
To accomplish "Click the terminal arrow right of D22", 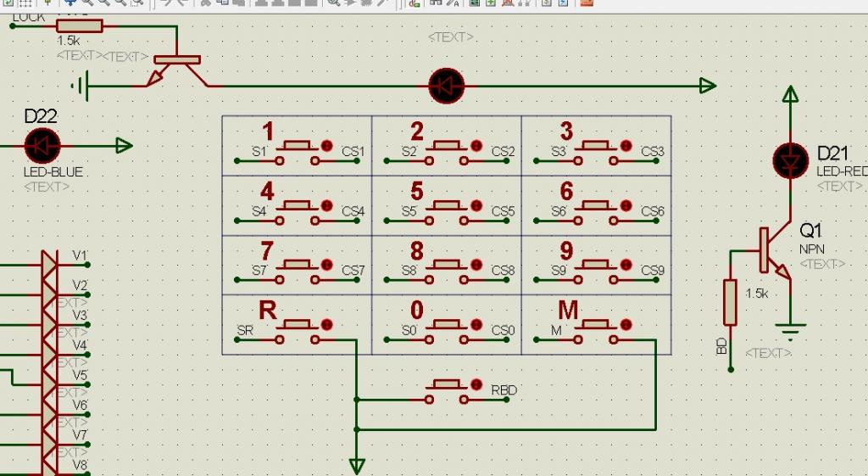I will click(x=124, y=146).
